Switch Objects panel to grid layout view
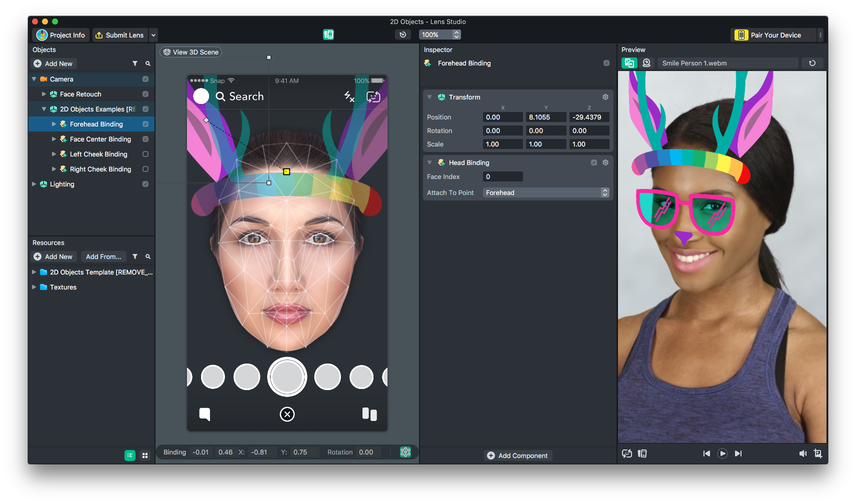The width and height of the screenshot is (856, 504). coord(145,455)
